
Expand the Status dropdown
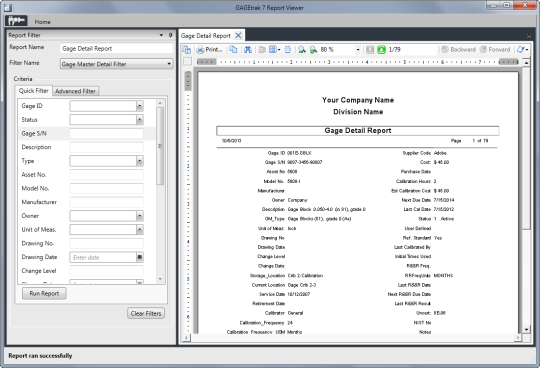pos(139,120)
